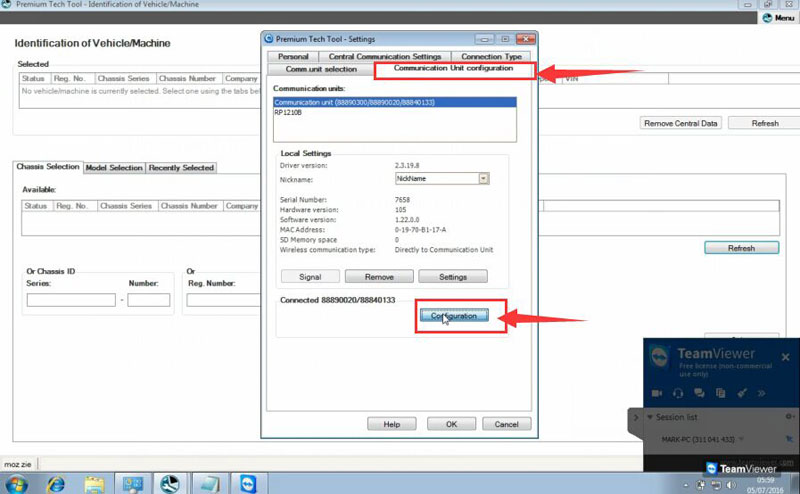Viewport: 800px width, 494px height.
Task: Click Status header in Available table
Action: [x=36, y=206]
